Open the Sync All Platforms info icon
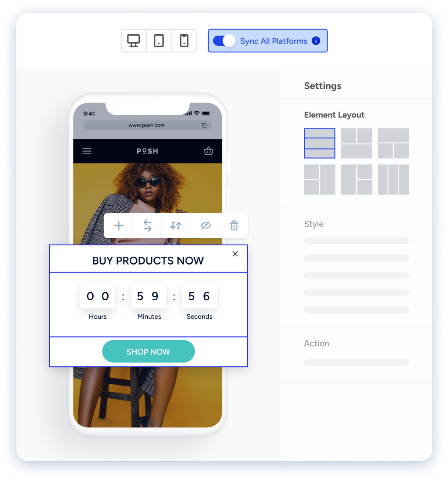The height and width of the screenshot is (480, 448). 316,41
